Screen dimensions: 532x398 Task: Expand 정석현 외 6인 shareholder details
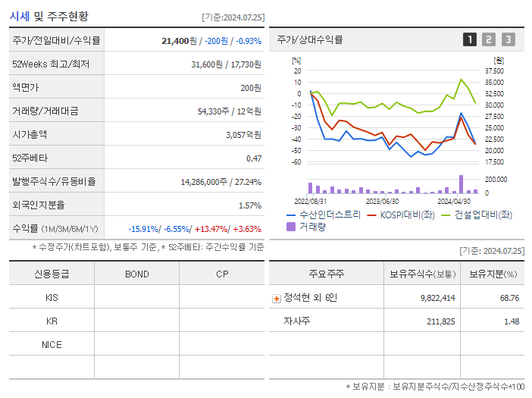[x=277, y=299]
